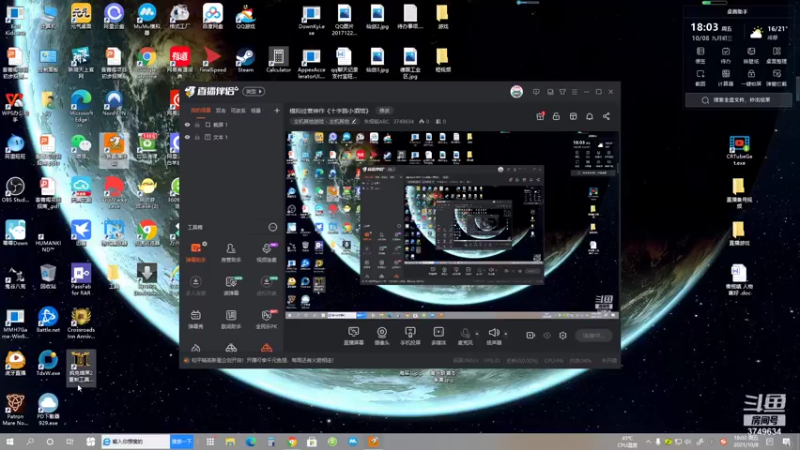Show hidden system tray icons chevron
800x450 pixels.
(648, 442)
